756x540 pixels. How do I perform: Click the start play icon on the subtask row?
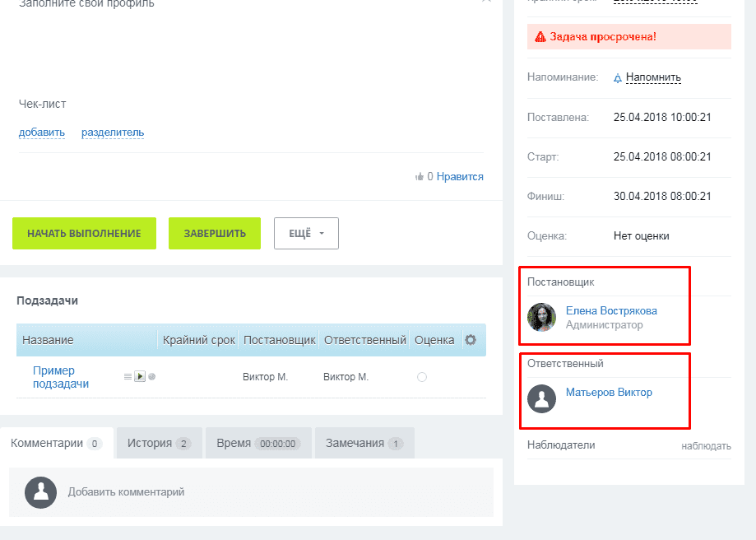140,377
